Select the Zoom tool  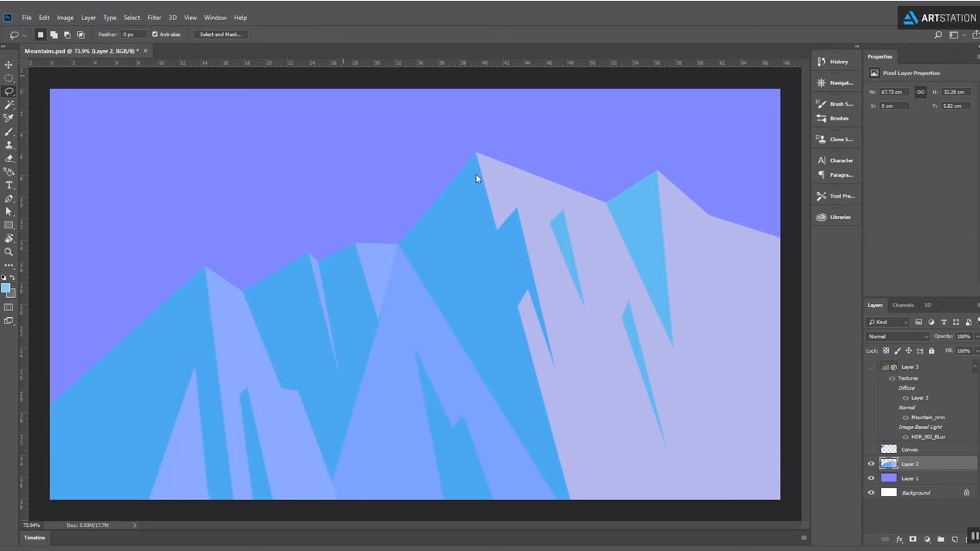pyautogui.click(x=8, y=252)
